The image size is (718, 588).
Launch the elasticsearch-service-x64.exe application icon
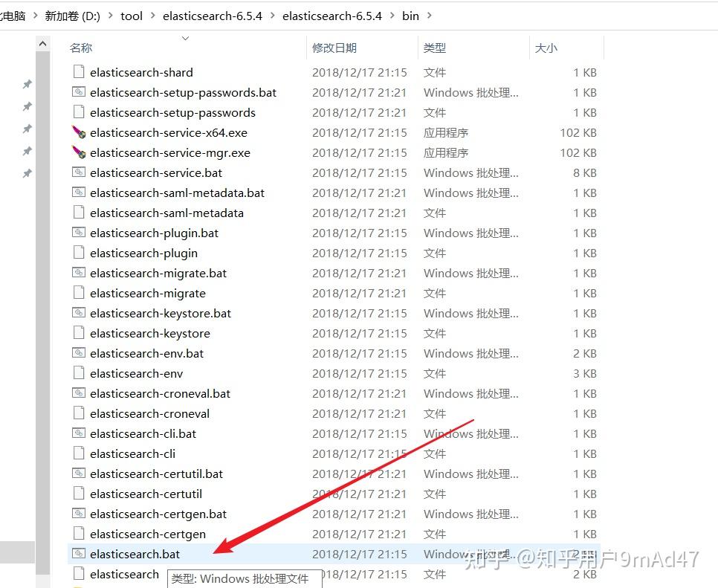tap(79, 132)
